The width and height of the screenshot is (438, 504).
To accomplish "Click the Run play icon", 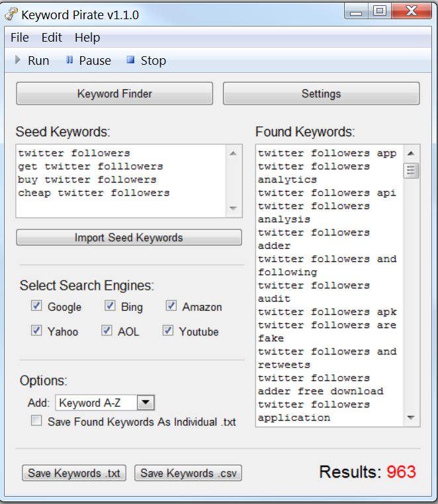I will click(18, 60).
